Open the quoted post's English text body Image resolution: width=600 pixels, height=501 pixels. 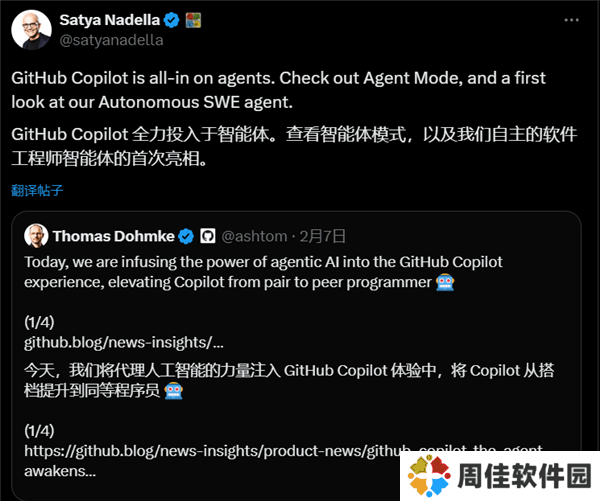coord(263,272)
